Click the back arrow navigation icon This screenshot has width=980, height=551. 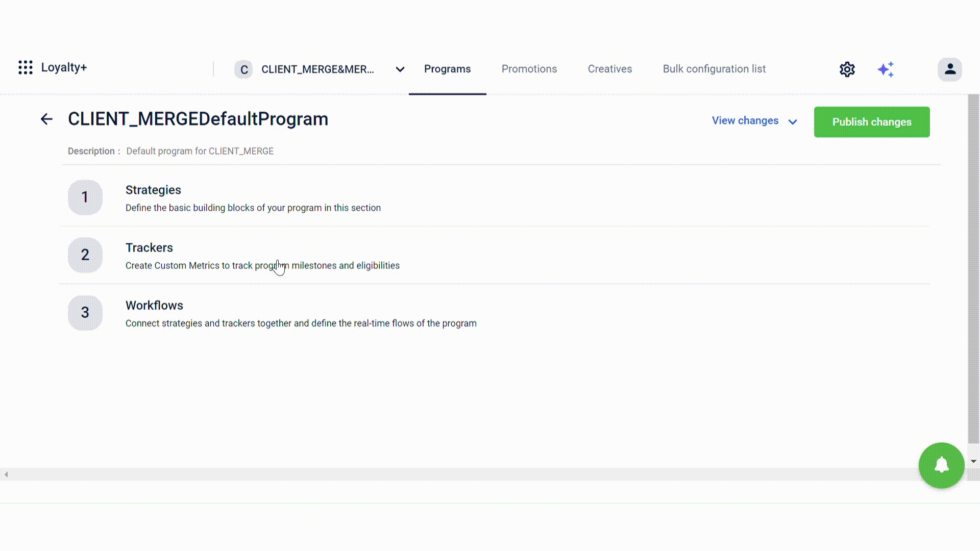46,119
